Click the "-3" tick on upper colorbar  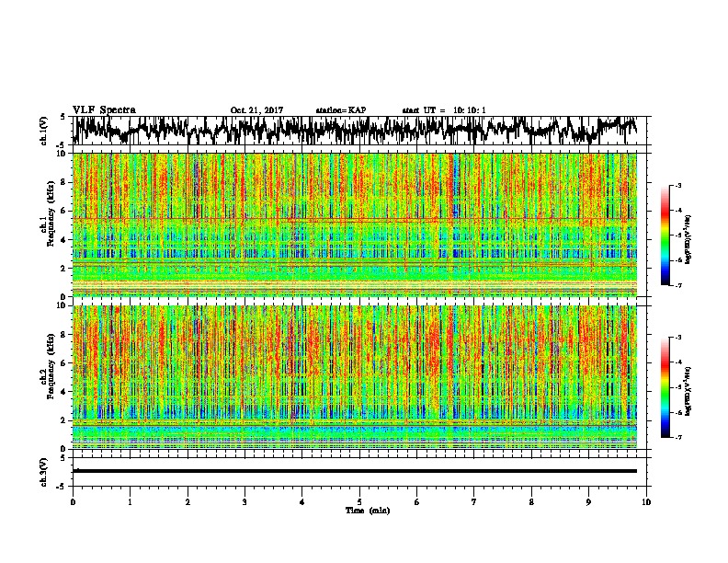(x=677, y=186)
